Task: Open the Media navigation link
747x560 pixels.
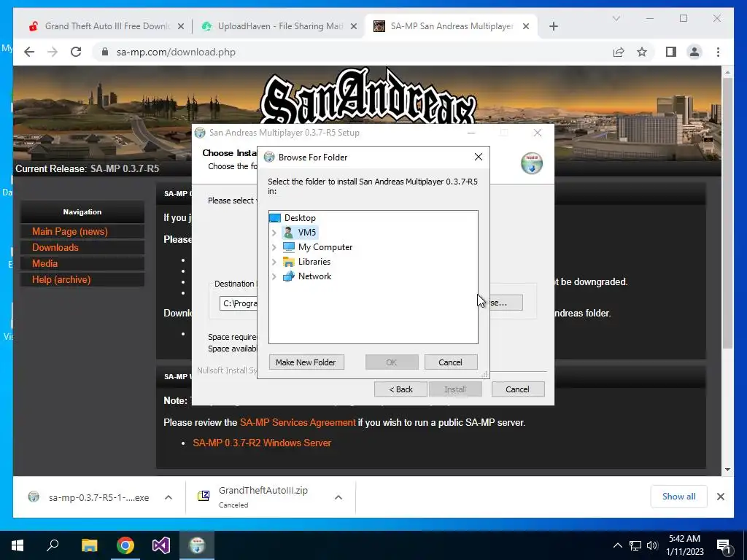Action: click(44, 264)
